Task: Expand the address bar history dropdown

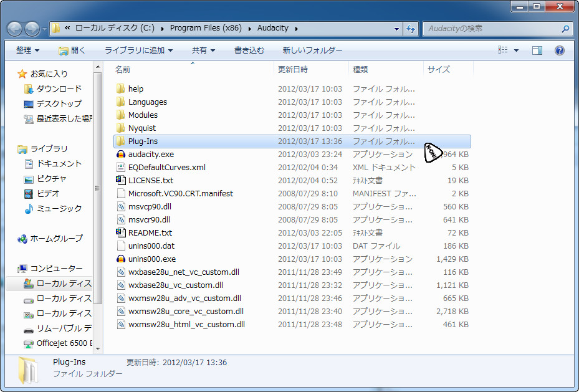Action: pos(396,29)
